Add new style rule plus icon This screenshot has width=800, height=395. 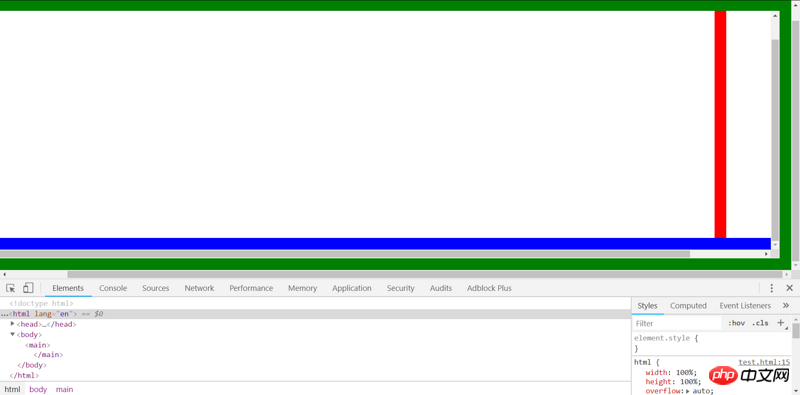coord(781,323)
